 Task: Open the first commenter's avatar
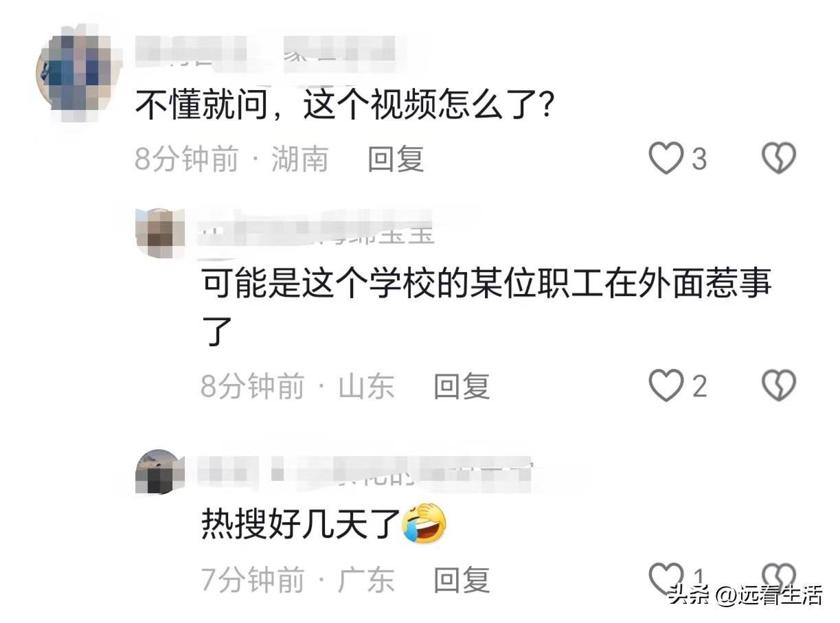[x=76, y=73]
